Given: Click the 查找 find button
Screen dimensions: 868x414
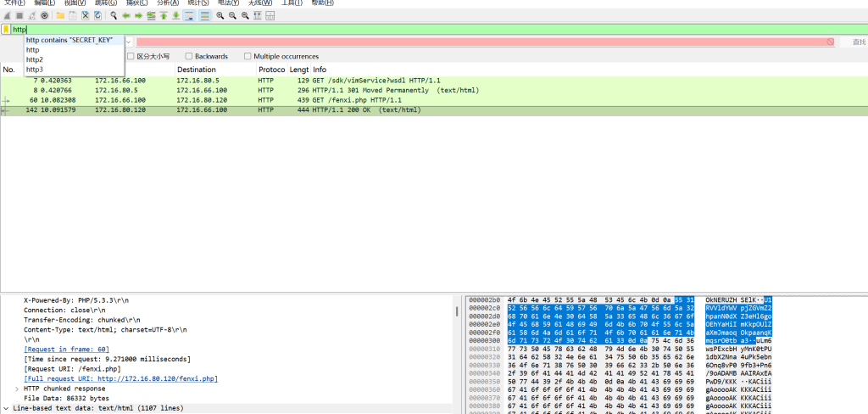Looking at the screenshot, I should click(x=859, y=42).
